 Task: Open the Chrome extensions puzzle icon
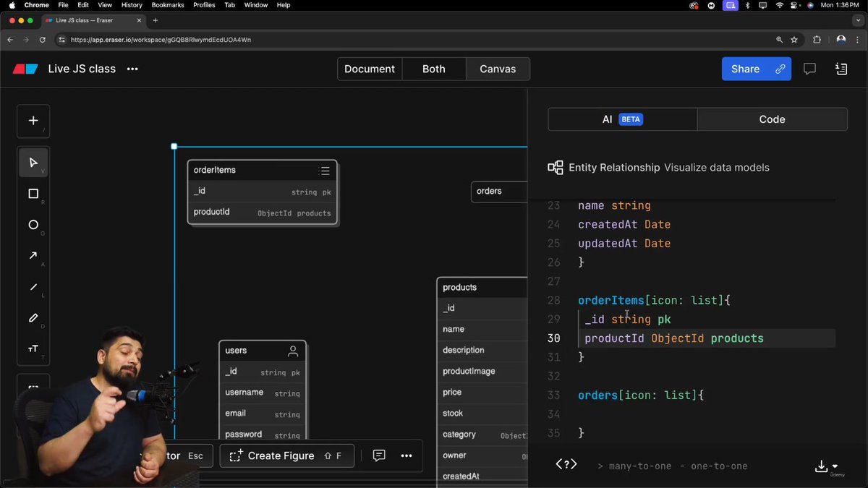tap(817, 40)
